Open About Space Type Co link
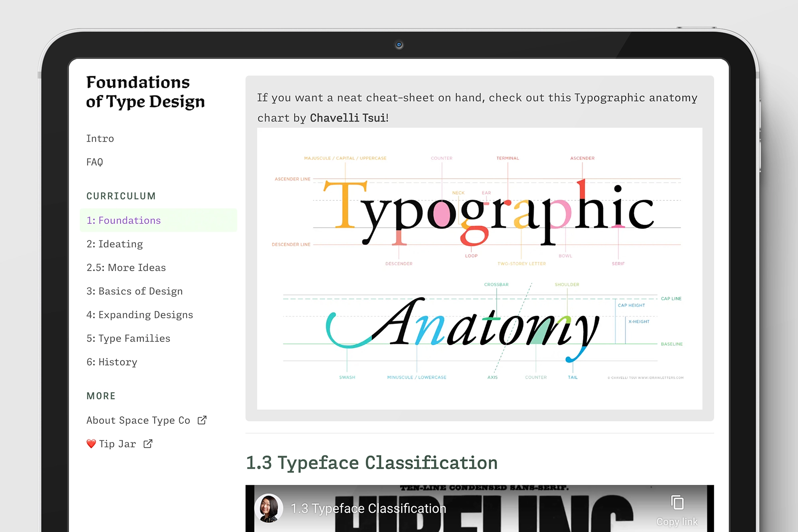 click(138, 420)
